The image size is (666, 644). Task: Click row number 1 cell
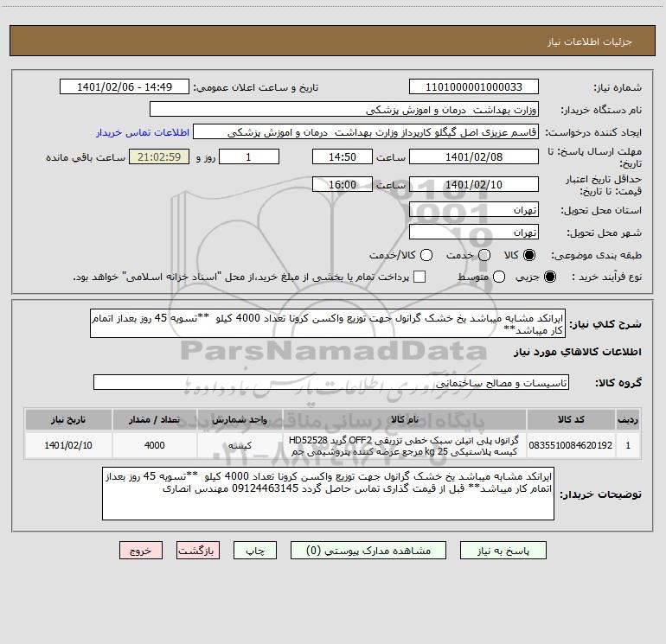pyautogui.click(x=628, y=445)
